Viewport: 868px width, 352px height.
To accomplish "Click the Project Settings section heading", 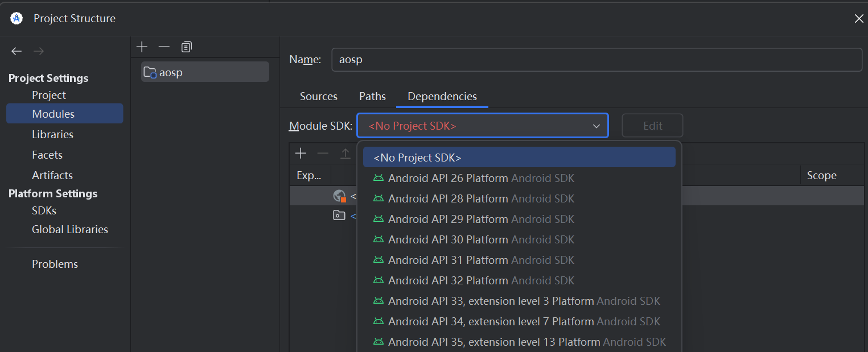I will point(48,78).
